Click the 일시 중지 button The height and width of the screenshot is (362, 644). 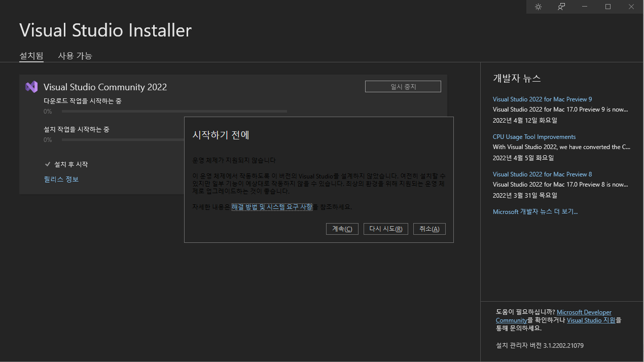(x=403, y=87)
